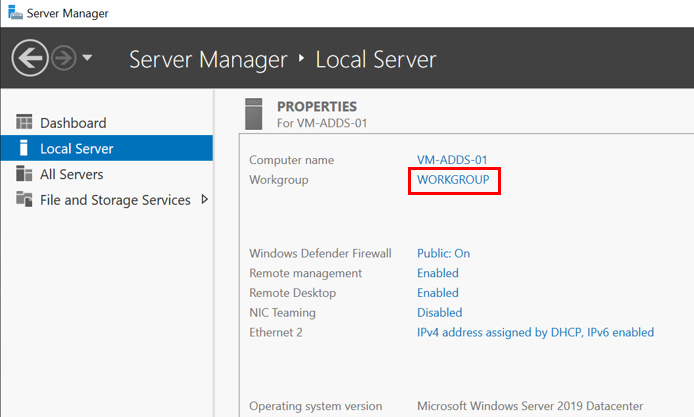Expand File and Storage Services arrow
The height and width of the screenshot is (417, 694).
click(x=204, y=199)
